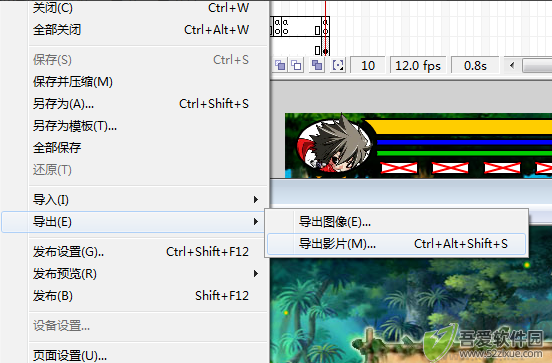Click the yellow bar on the stage
The image size is (552, 363).
point(458,127)
